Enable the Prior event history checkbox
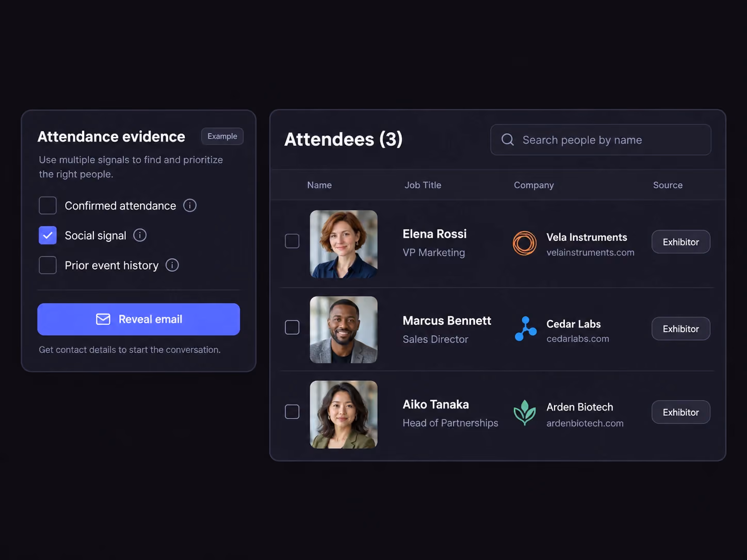The width and height of the screenshot is (747, 560). pos(47,265)
